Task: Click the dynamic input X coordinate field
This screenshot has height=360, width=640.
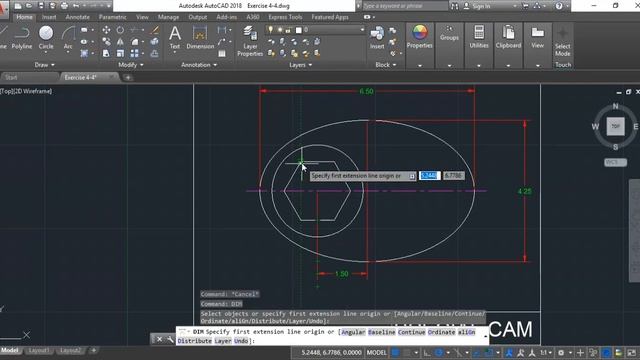Action: pos(429,176)
